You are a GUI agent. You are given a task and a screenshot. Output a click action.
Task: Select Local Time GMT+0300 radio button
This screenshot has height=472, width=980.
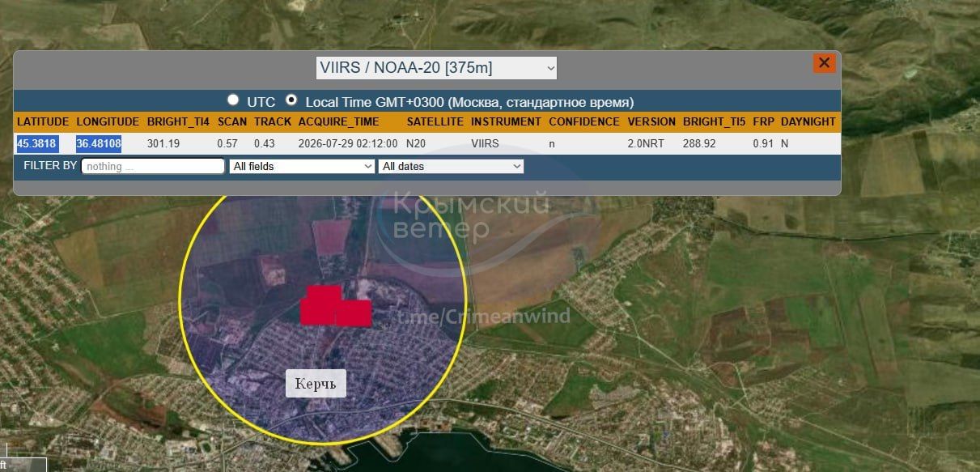click(291, 100)
